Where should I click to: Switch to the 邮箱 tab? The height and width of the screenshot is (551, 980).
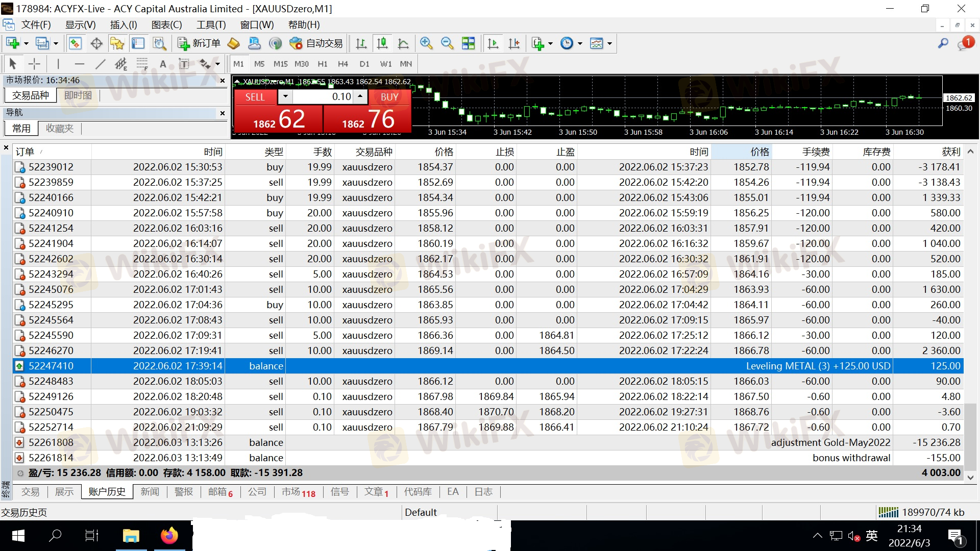coord(219,492)
